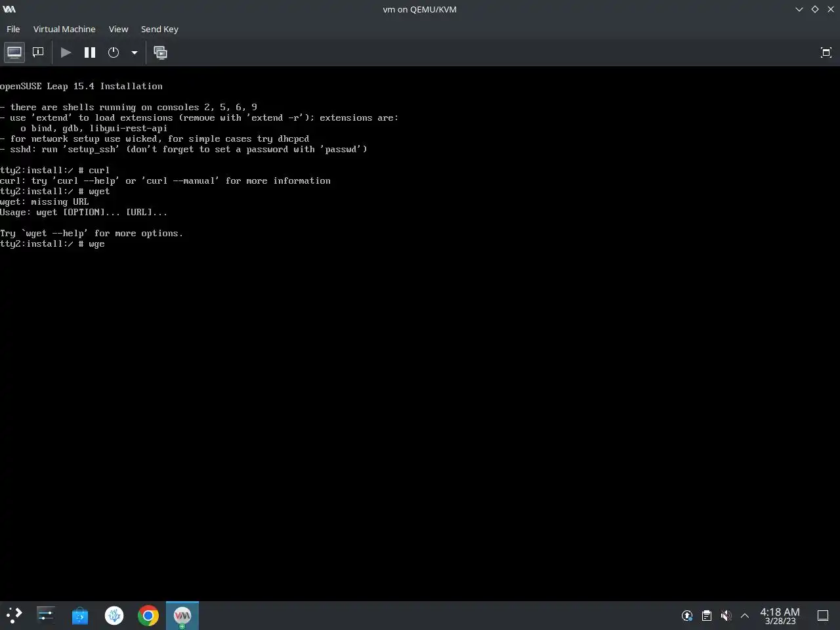The height and width of the screenshot is (630, 840).
Task: Launch Google Chrome from taskbar
Action: point(148,616)
